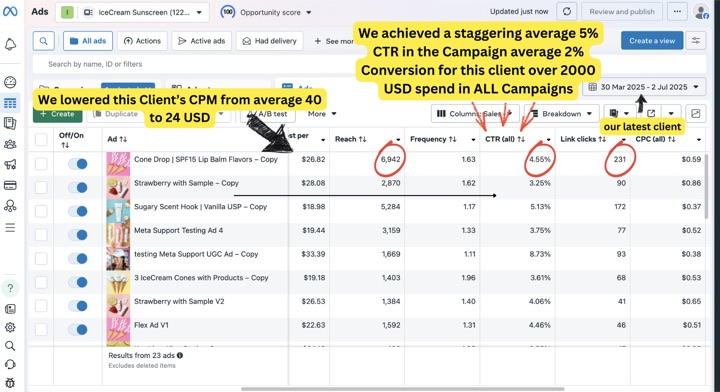This screenshot has height=392, width=720.
Task: Check the Sugary Scent Hook ad checkbox
Action: click(x=41, y=211)
